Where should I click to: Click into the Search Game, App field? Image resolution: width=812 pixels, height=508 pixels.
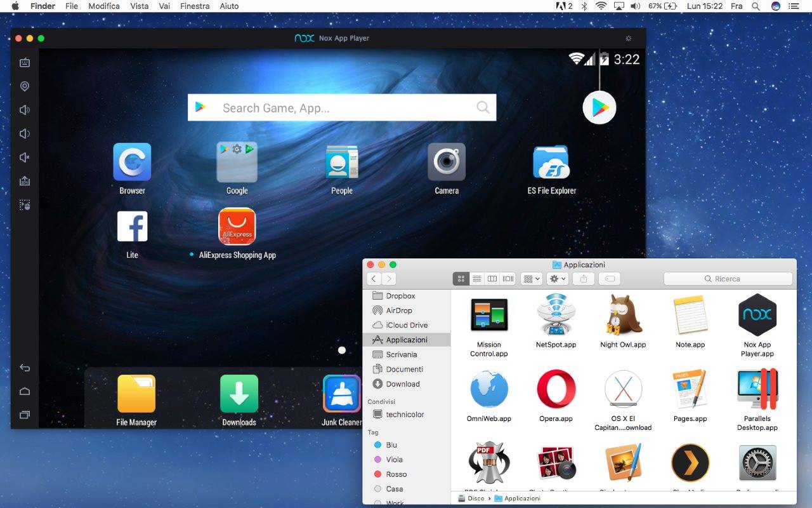(x=342, y=108)
